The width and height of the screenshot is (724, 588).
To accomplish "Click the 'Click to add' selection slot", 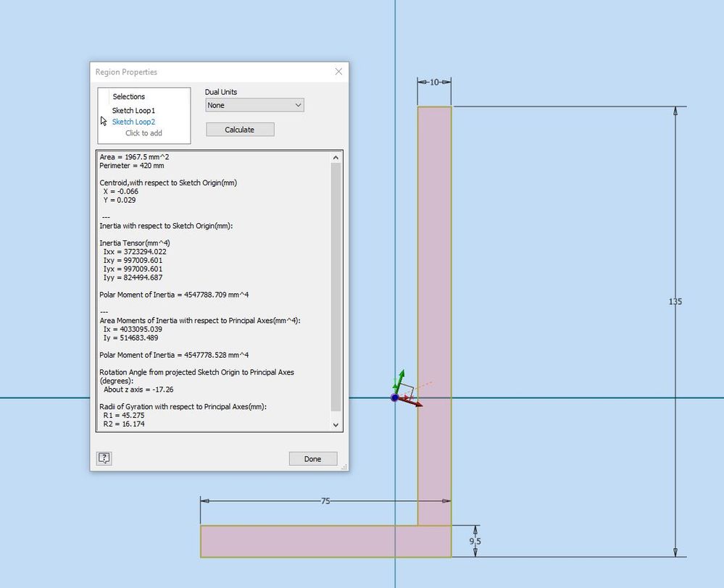I will pos(142,133).
